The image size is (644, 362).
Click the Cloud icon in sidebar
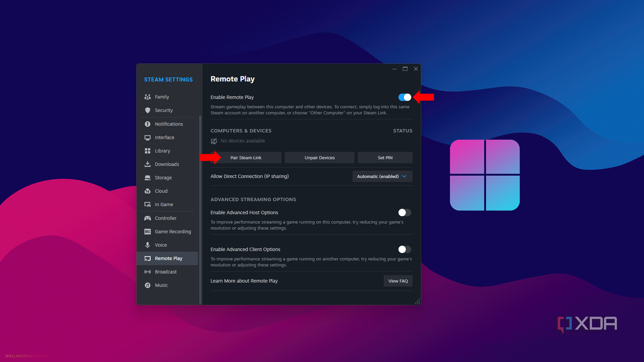point(147,191)
